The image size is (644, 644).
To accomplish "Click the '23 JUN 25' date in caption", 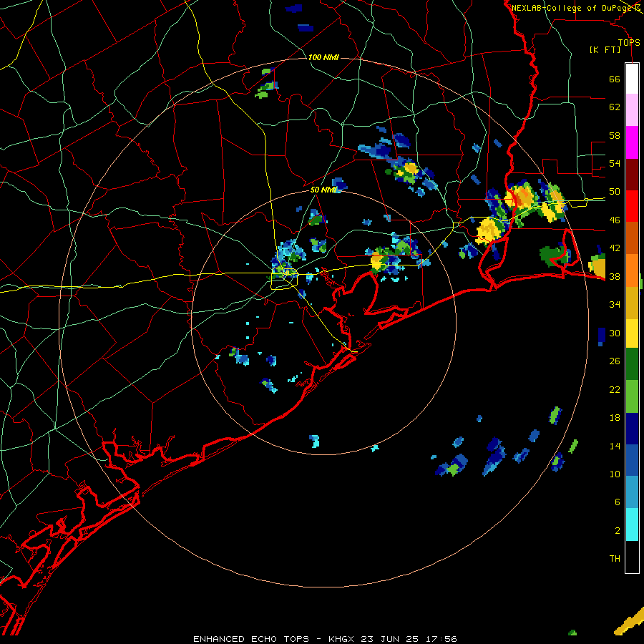I will 389,639.
